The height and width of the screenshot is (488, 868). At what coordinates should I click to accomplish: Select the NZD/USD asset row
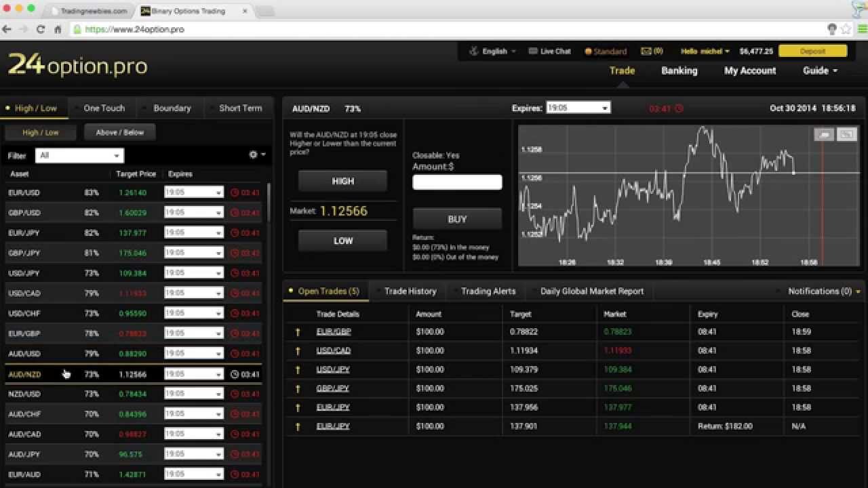[133, 394]
